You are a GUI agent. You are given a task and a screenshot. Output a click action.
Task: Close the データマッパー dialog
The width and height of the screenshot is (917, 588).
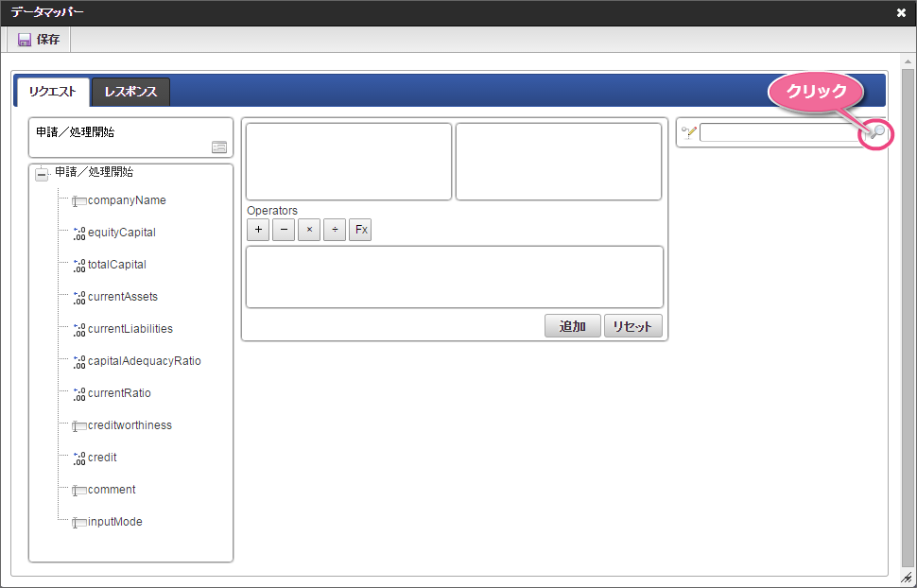pyautogui.click(x=901, y=12)
